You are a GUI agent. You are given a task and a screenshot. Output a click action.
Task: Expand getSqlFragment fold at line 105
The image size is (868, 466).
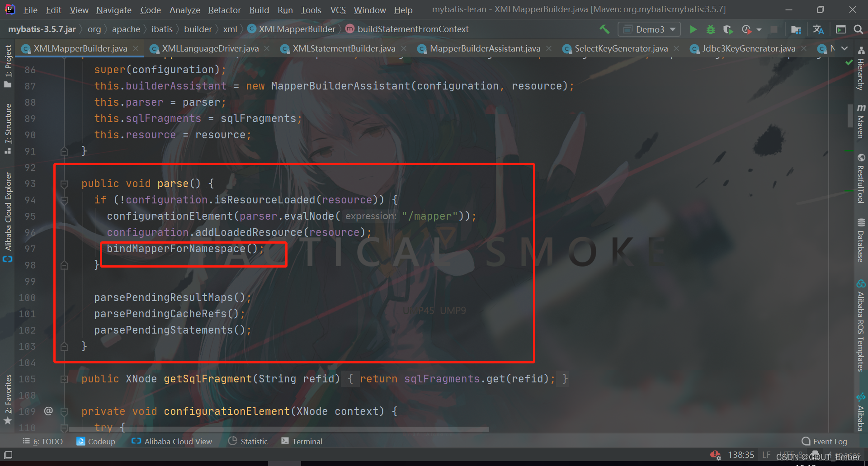(x=64, y=379)
